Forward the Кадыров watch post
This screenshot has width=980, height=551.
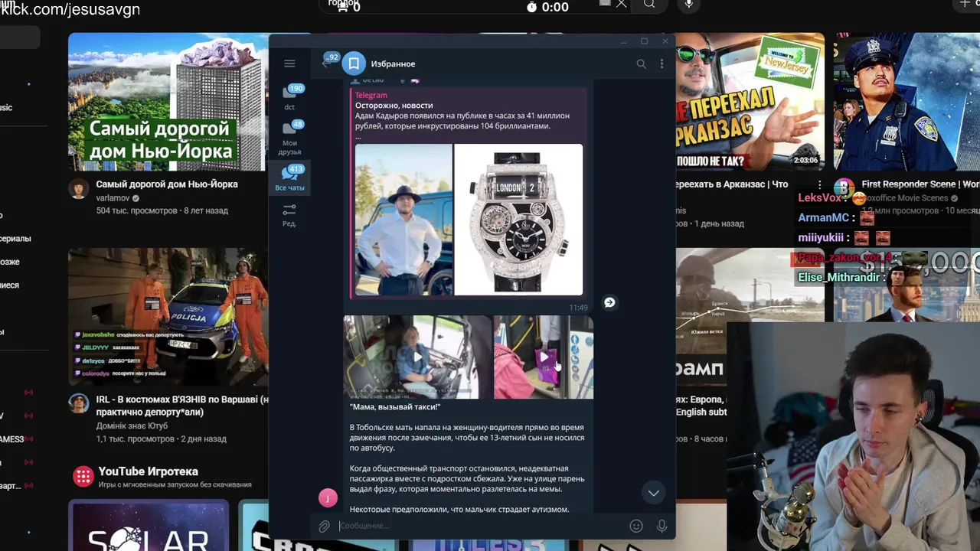[609, 302]
